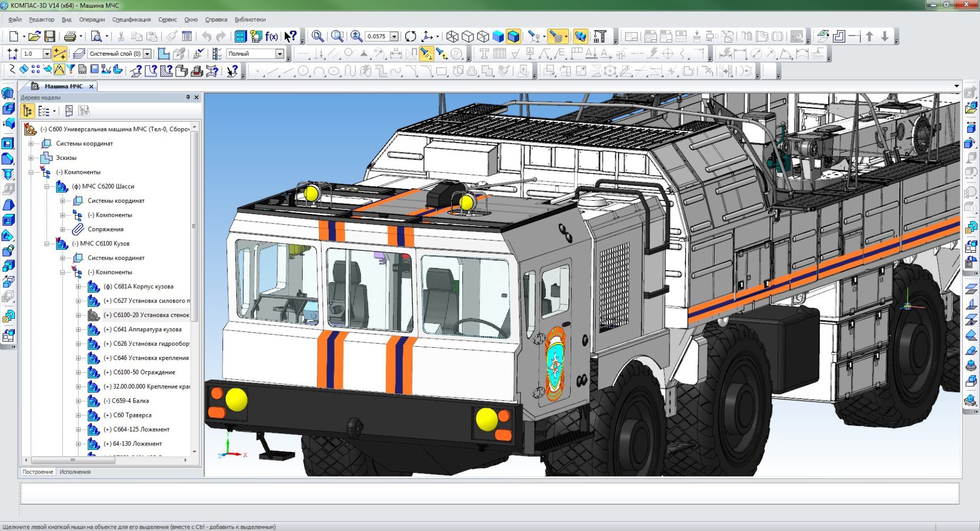The height and width of the screenshot is (531, 980).
Task: Activate the context help cursor icon
Action: click(290, 36)
